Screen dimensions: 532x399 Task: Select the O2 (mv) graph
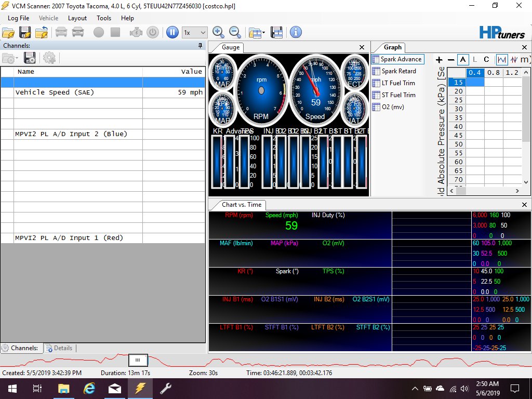tap(388, 107)
